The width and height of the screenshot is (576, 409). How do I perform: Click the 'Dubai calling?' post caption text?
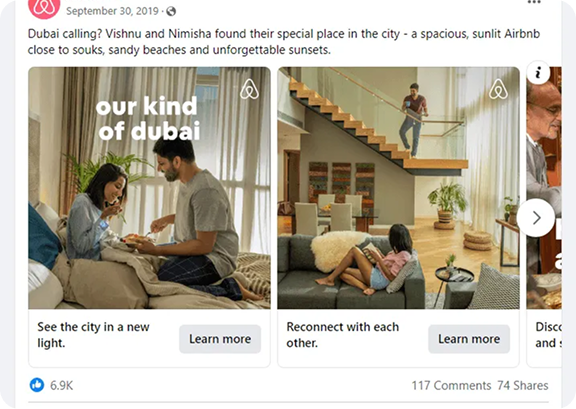click(284, 42)
